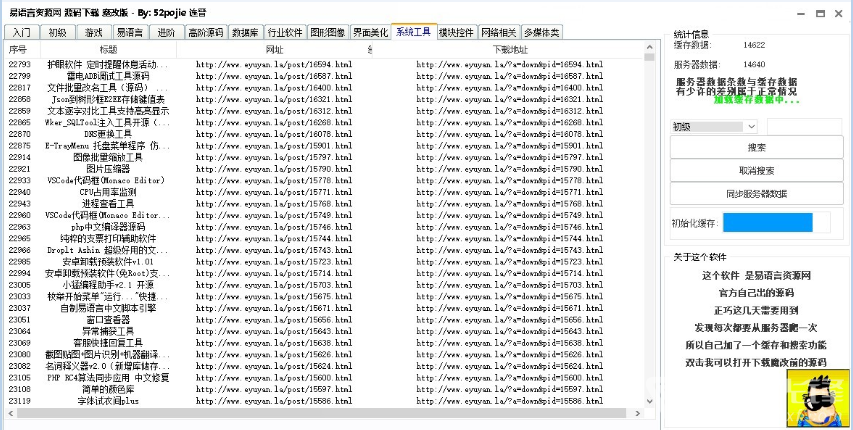
Task: Select the php中文编译器源码 row
Action: (324, 227)
